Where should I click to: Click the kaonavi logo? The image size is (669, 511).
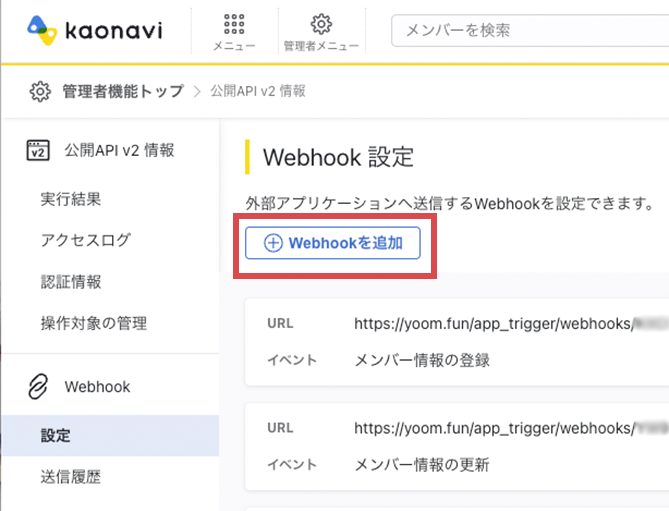(x=95, y=30)
